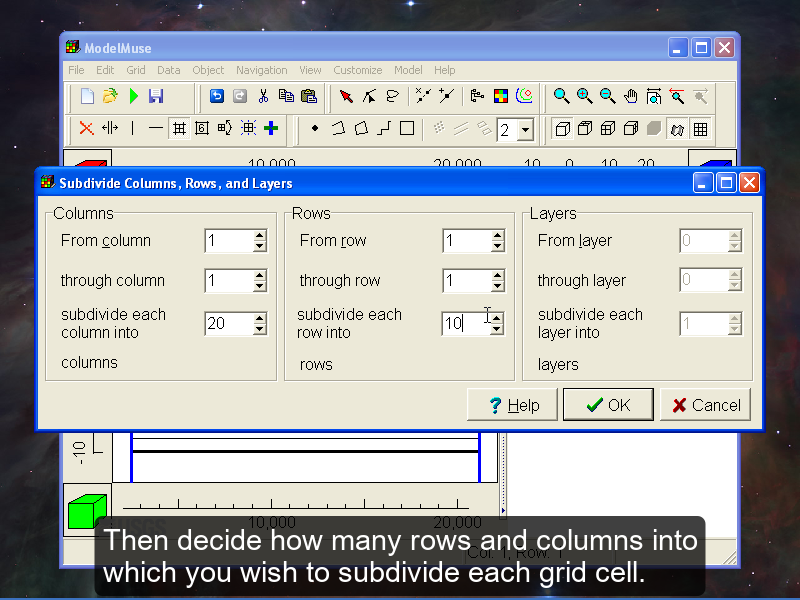Click the Zoom In magnifier icon
The image size is (800, 600).
[584, 97]
